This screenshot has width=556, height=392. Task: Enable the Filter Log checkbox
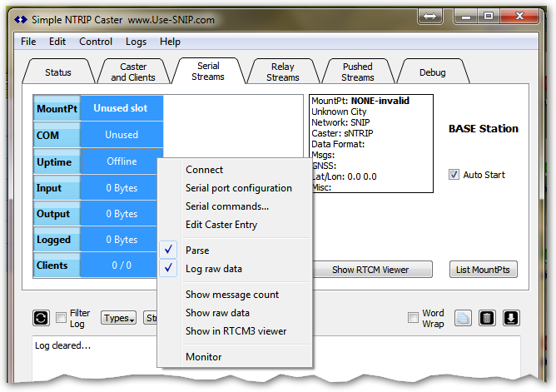62,317
